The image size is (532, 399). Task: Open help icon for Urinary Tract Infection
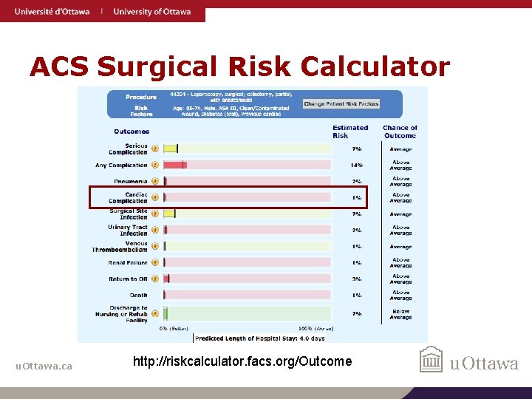[x=155, y=230]
